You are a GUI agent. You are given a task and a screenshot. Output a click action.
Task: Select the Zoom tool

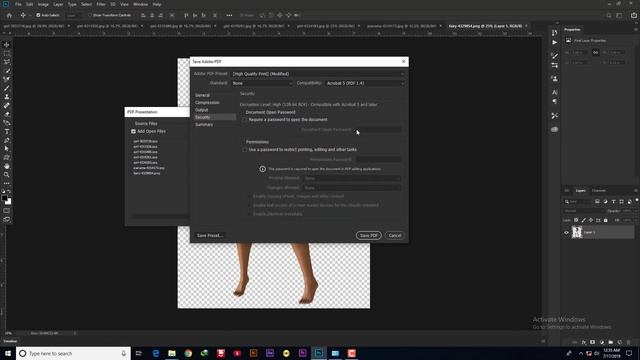(7, 175)
